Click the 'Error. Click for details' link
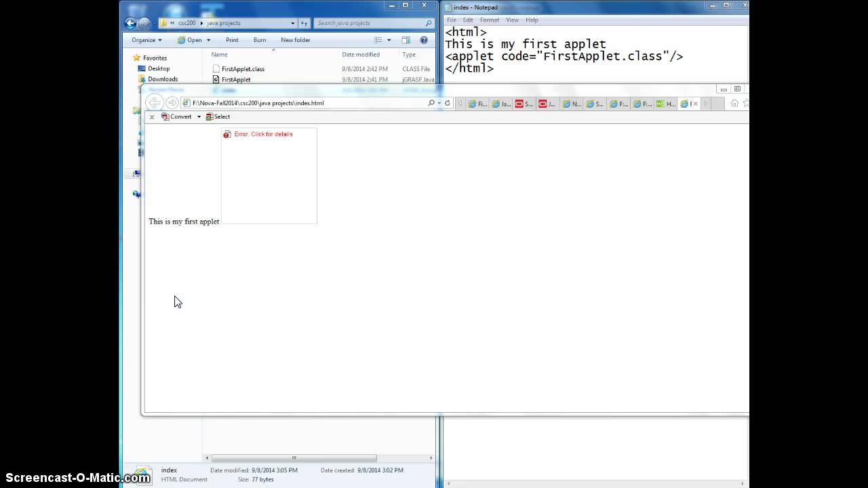Viewport: 868px width, 488px height. click(263, 134)
